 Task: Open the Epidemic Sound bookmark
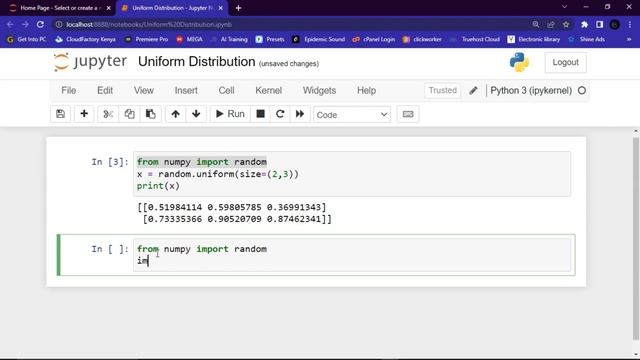(x=318, y=39)
